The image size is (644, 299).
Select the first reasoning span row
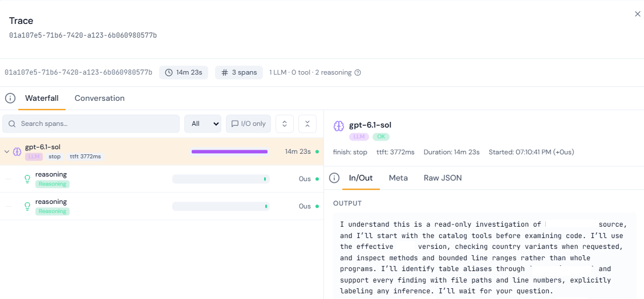tap(162, 179)
